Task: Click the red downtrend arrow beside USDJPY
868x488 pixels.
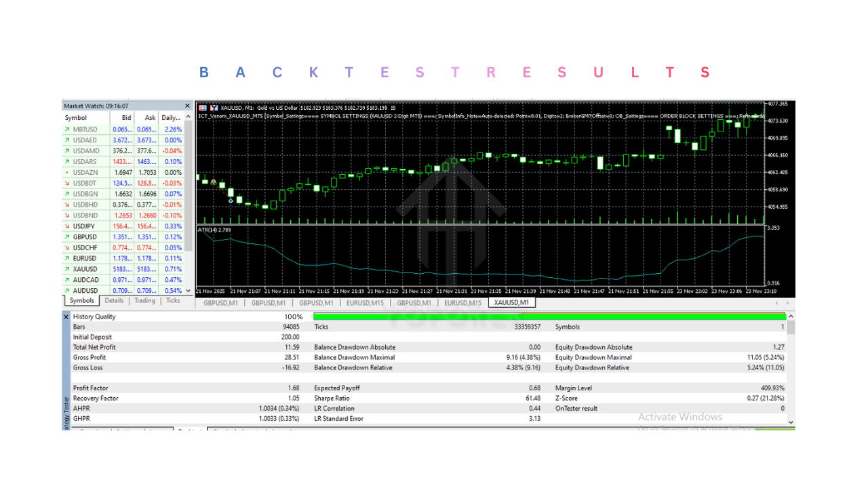Action: tap(67, 226)
